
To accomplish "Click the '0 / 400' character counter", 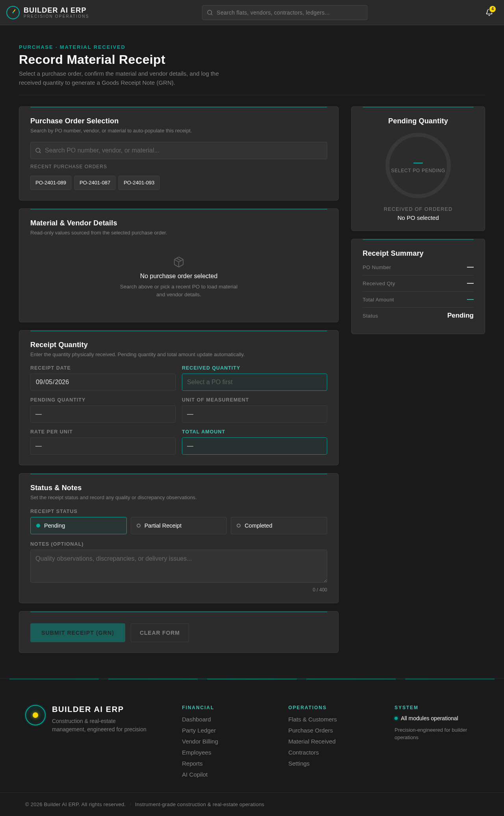I will point(320,590).
